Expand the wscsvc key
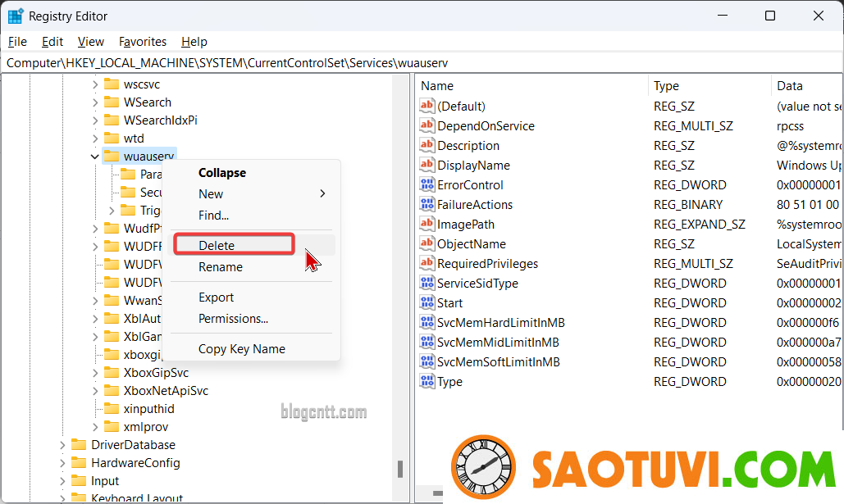Viewport: 844px width, 504px height. click(x=95, y=84)
